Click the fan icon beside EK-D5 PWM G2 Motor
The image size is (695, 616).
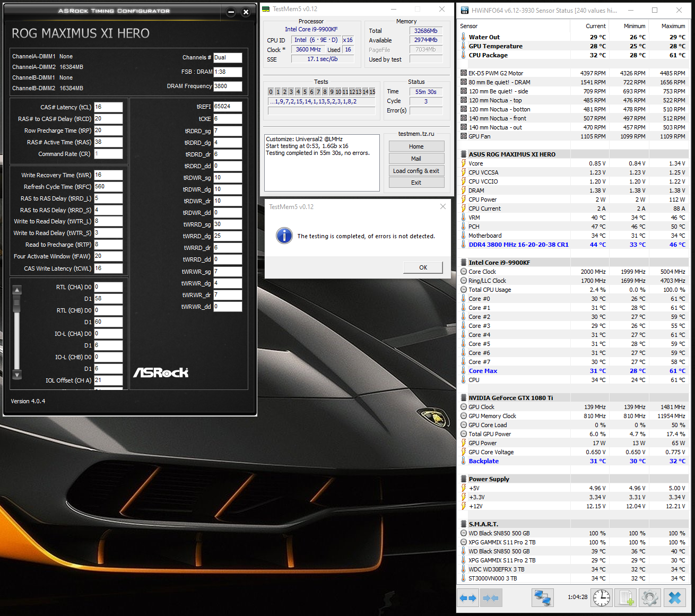coord(464,73)
